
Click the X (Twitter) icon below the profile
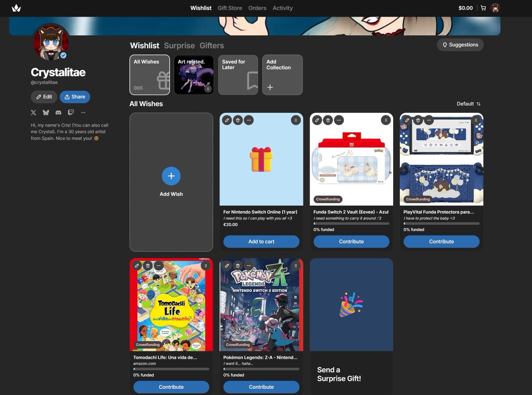tap(33, 112)
